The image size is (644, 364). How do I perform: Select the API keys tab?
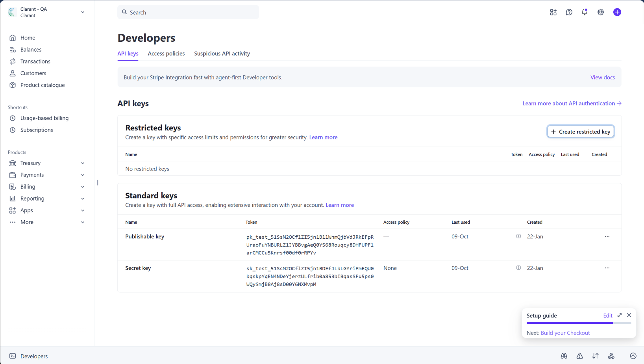128,54
